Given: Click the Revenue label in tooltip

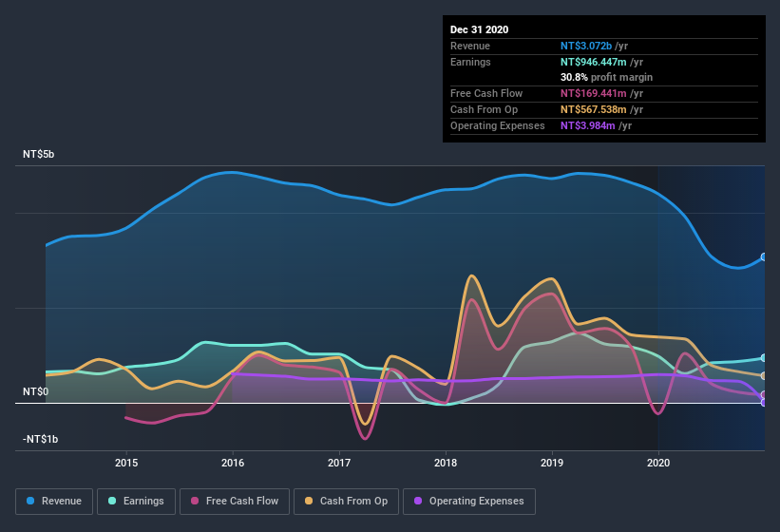Looking at the screenshot, I should tap(470, 46).
